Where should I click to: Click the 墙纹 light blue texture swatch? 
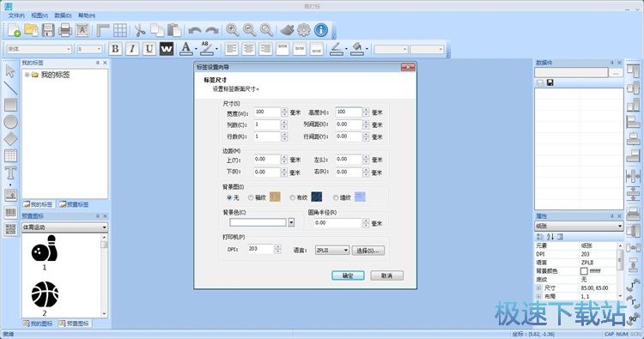pyautogui.click(x=360, y=197)
